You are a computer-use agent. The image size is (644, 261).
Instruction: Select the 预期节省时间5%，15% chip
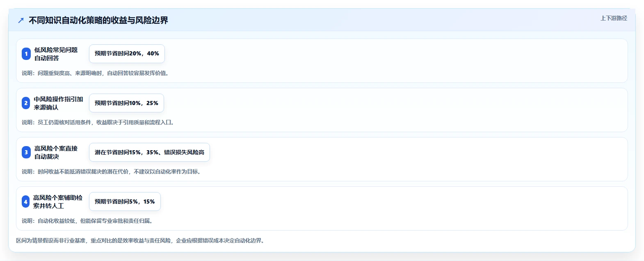[125, 201]
